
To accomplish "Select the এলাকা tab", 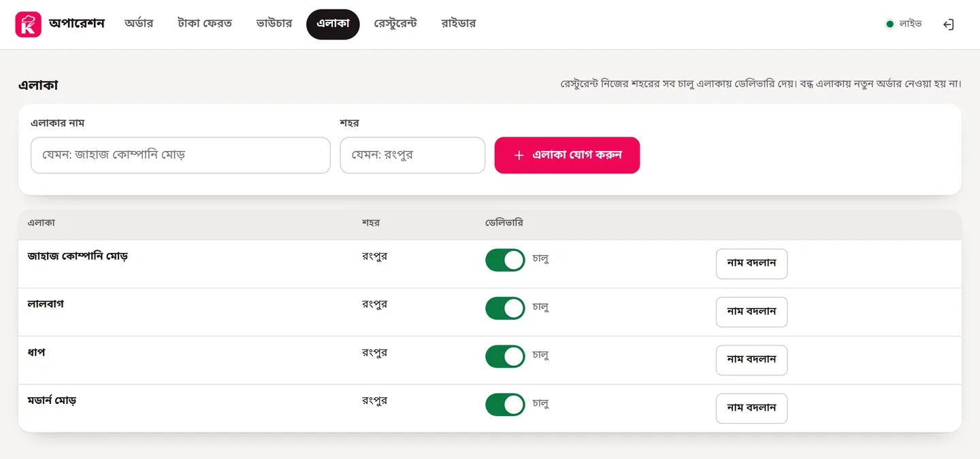I will tap(333, 24).
